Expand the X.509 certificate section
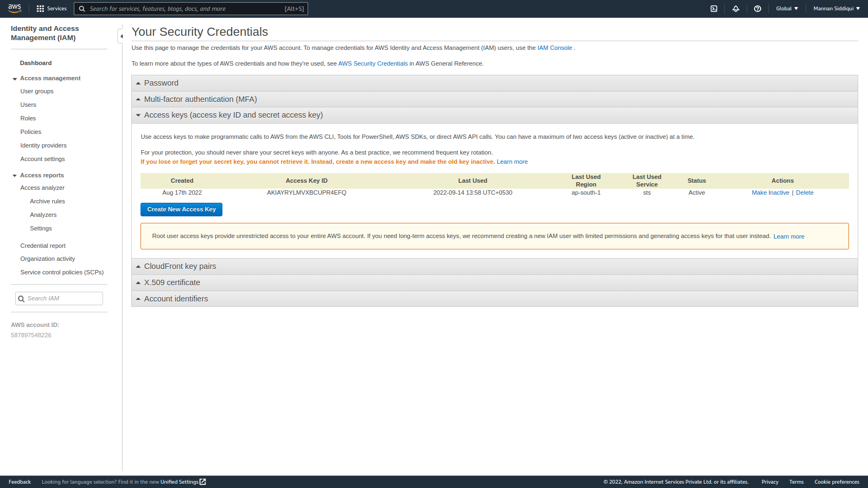Image resolution: width=868 pixels, height=488 pixels. tap(171, 282)
